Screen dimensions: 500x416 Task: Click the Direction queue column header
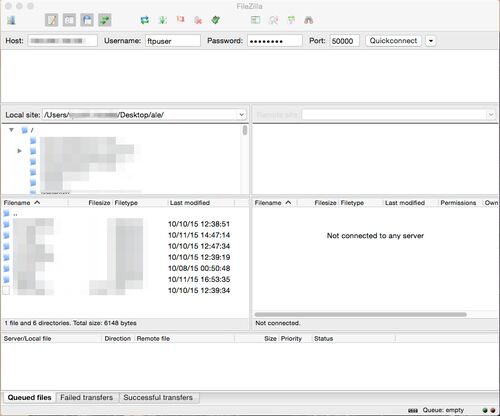118,338
